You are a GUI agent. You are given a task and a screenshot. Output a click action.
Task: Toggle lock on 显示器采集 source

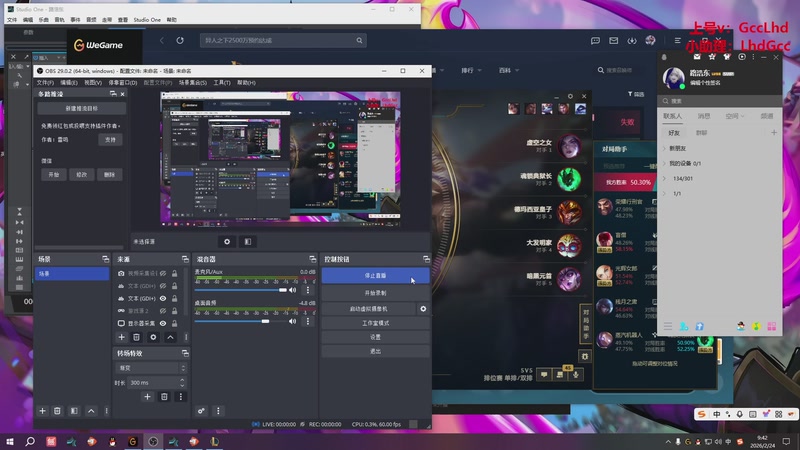click(x=174, y=323)
